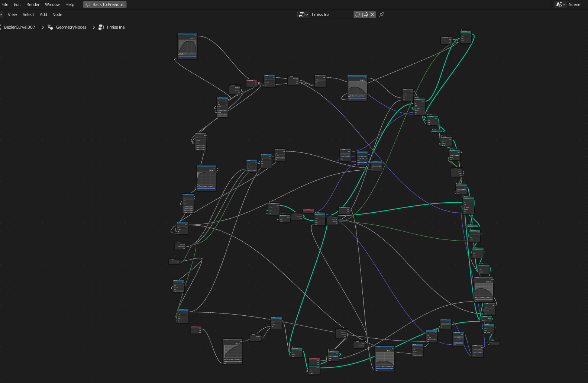Open the editor type dropdown at far left

[x=1, y=15]
